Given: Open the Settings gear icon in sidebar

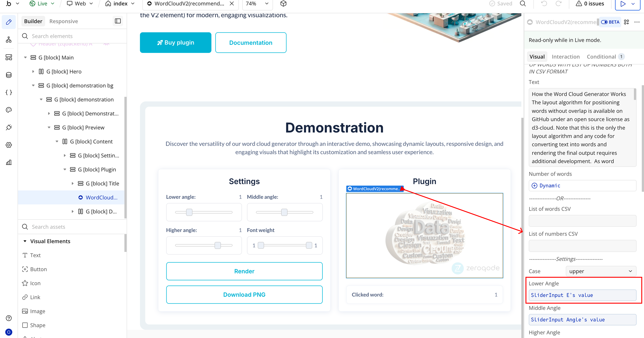Looking at the screenshot, I should coord(9,145).
